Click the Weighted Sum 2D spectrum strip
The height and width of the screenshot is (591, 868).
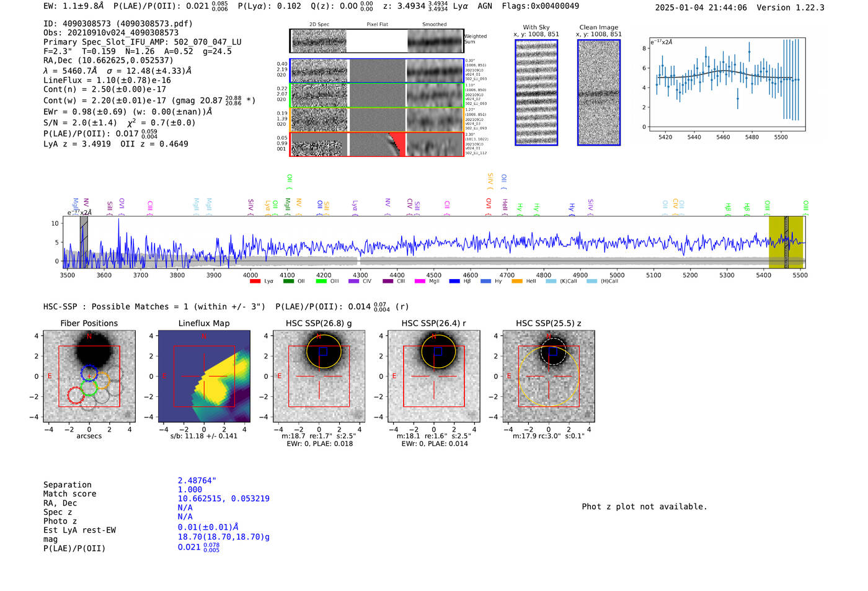point(377,41)
